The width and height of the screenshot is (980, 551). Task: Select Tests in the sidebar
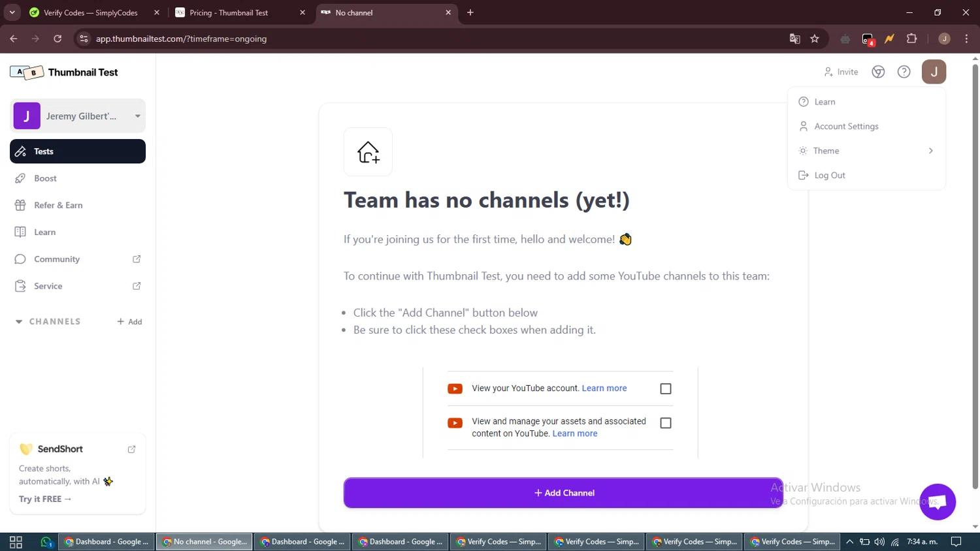(x=78, y=151)
